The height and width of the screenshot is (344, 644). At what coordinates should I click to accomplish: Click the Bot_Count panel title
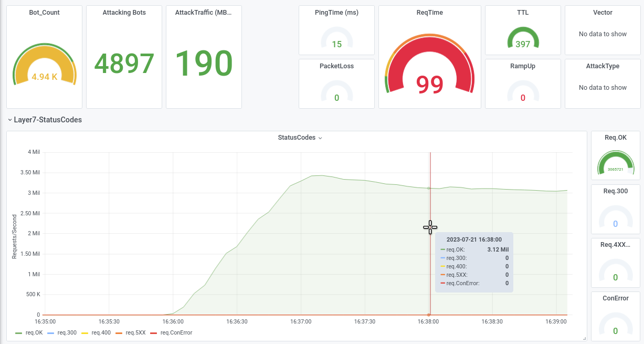[x=45, y=13]
